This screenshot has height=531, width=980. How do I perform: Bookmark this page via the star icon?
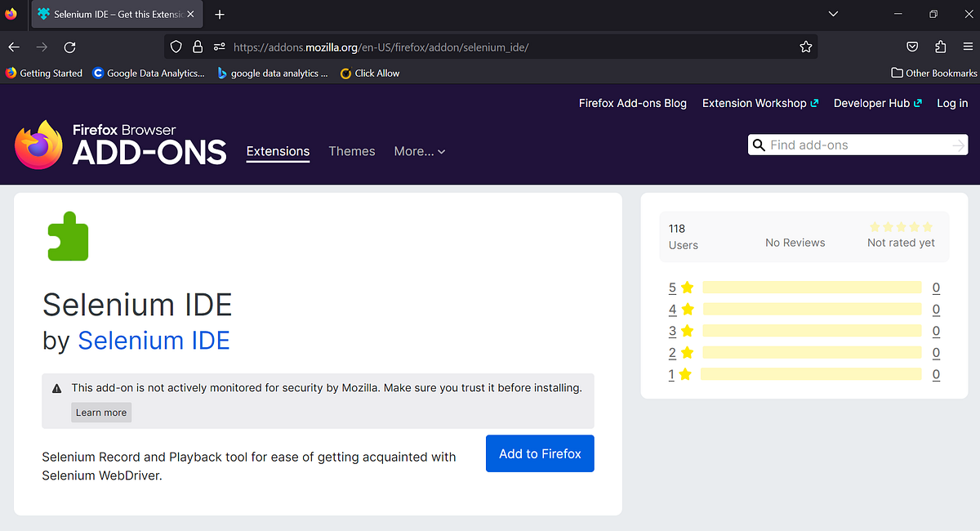point(806,47)
